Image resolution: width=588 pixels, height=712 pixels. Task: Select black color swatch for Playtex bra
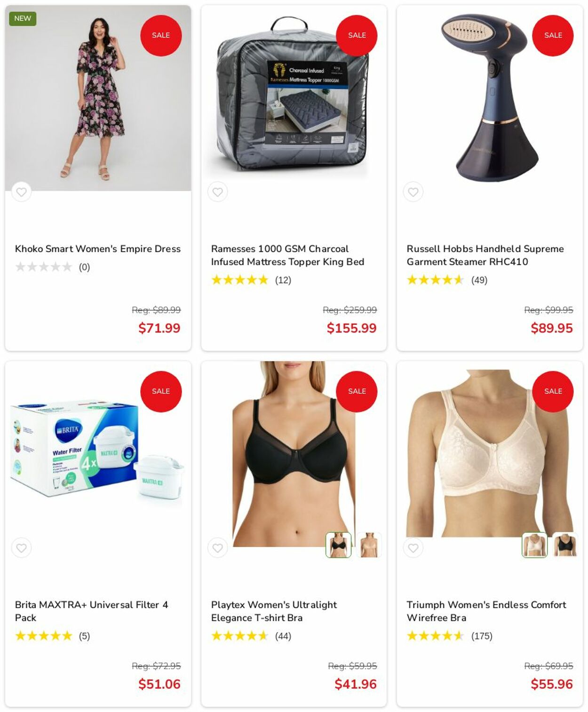(338, 545)
